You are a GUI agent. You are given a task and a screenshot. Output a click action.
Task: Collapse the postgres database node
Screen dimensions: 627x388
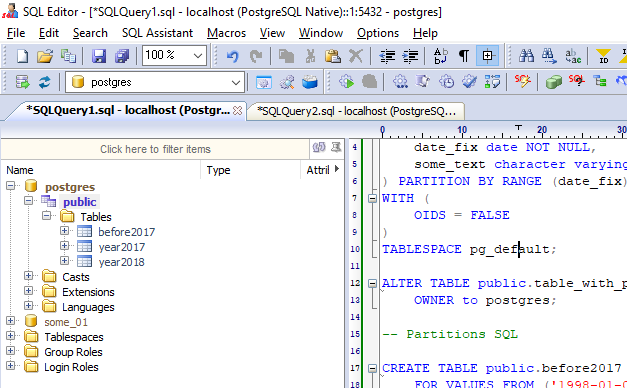(x=11, y=186)
